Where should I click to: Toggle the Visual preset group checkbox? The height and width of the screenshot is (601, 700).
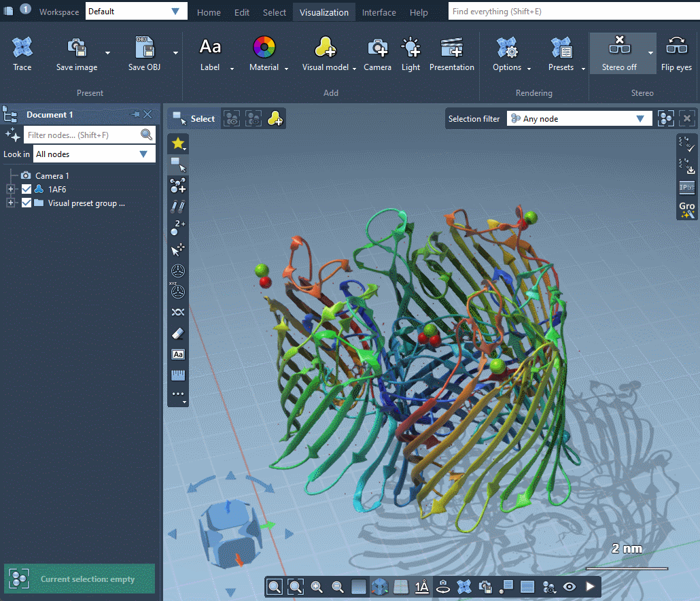coord(27,203)
